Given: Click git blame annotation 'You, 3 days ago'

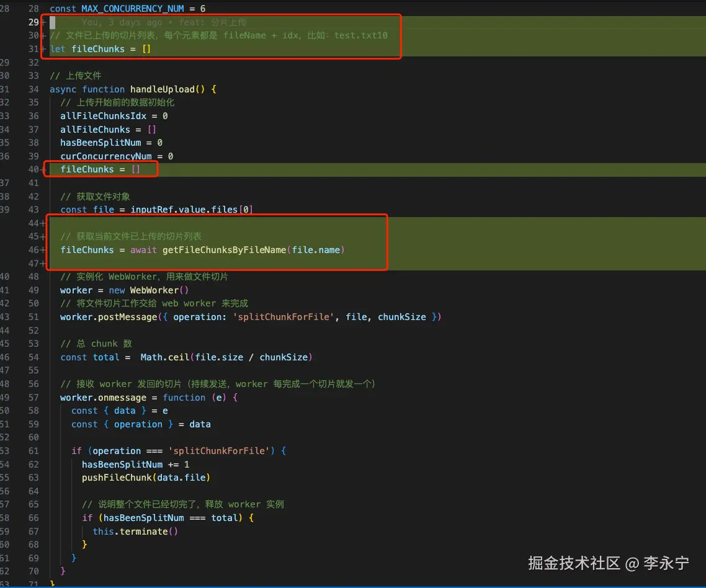Looking at the screenshot, I should [x=122, y=22].
